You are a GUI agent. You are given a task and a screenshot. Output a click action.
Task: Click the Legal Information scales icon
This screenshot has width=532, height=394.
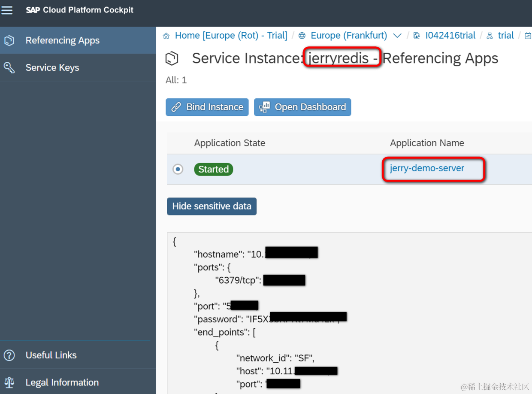[9, 382]
